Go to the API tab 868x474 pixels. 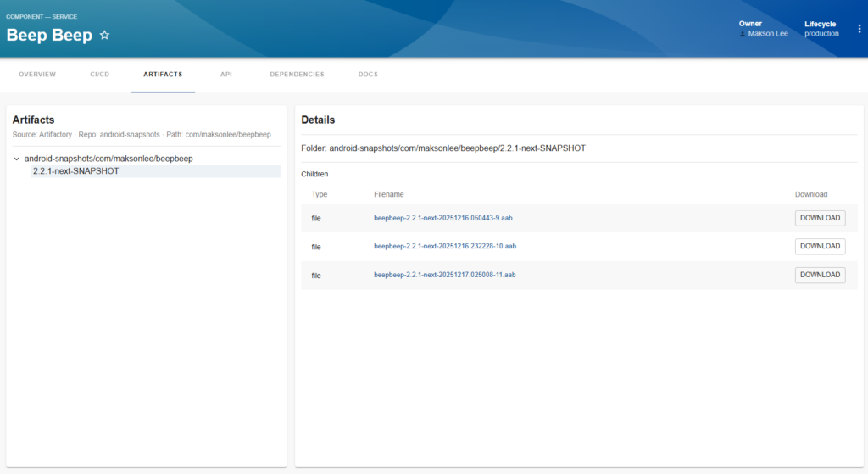coord(226,75)
